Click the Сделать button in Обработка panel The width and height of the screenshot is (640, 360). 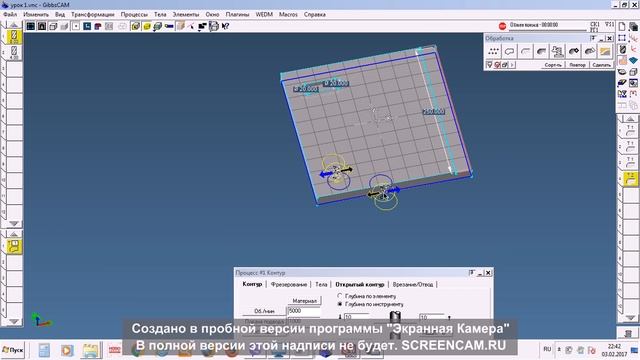point(602,65)
